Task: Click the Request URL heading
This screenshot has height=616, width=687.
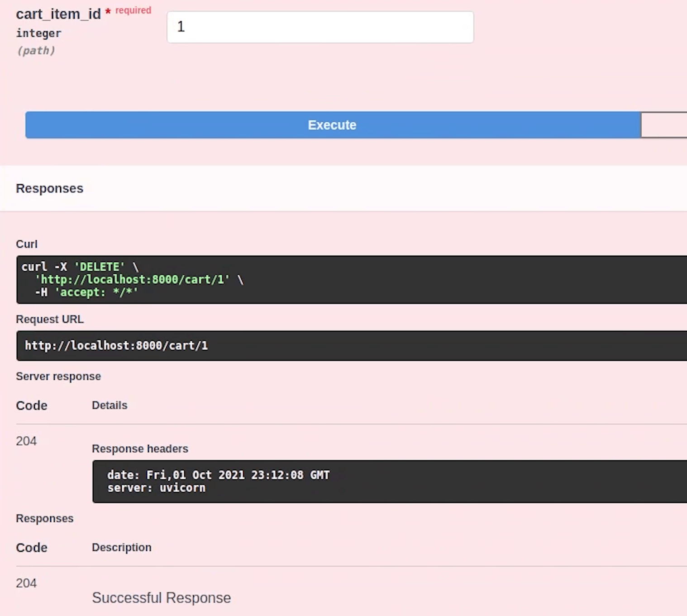Action: coord(50,319)
